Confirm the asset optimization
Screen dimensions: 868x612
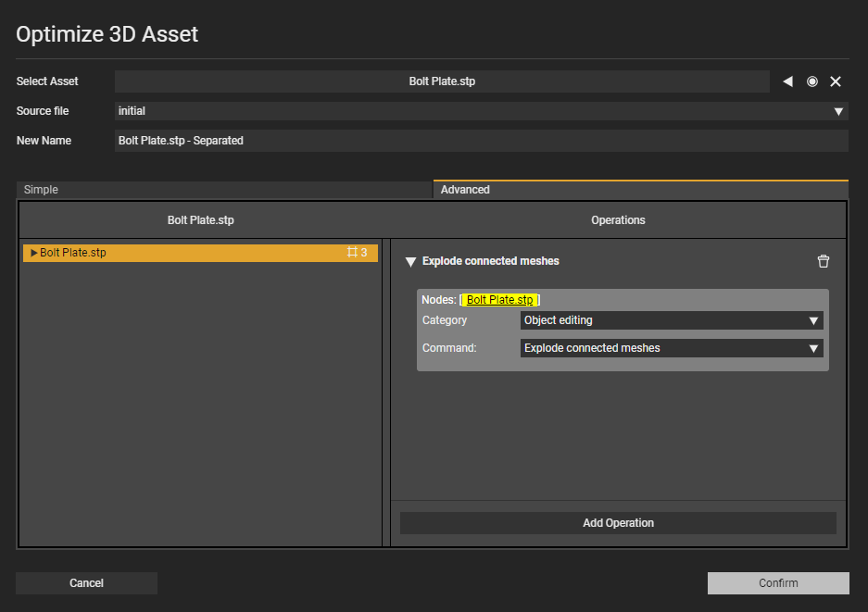pos(778,583)
